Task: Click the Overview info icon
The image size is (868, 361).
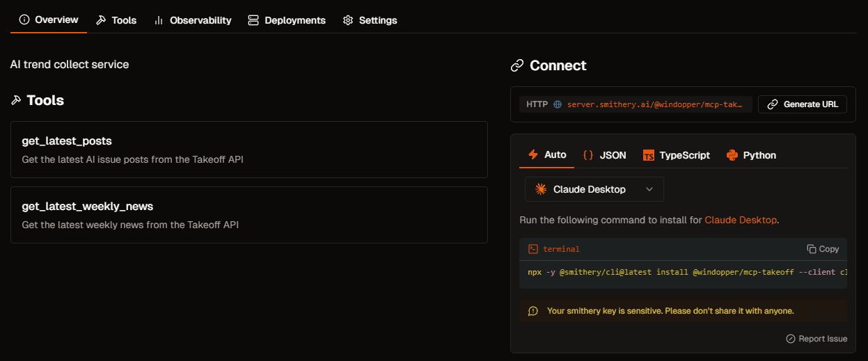Action: (x=24, y=19)
